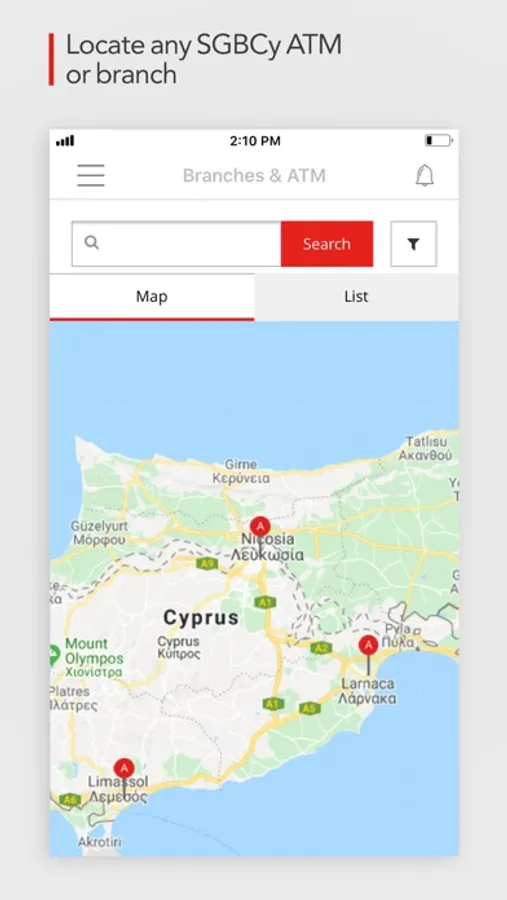Tap the battery indicator in status bar

tap(439, 141)
